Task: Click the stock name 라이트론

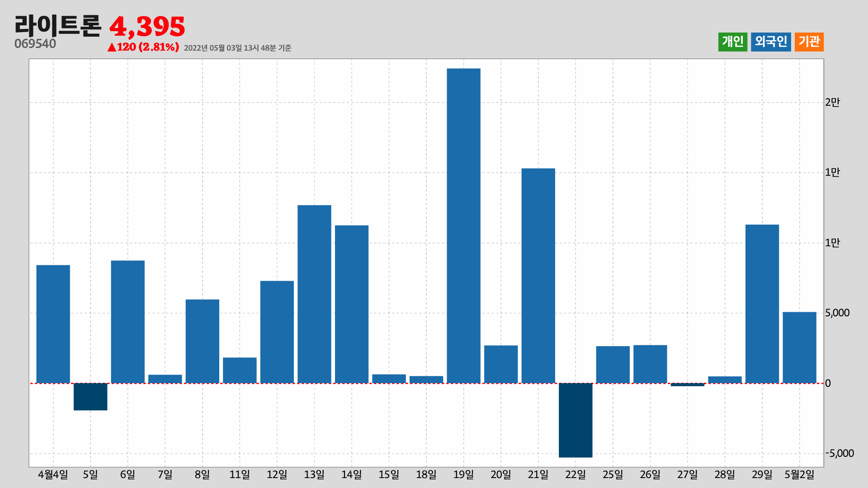Action: tap(58, 26)
